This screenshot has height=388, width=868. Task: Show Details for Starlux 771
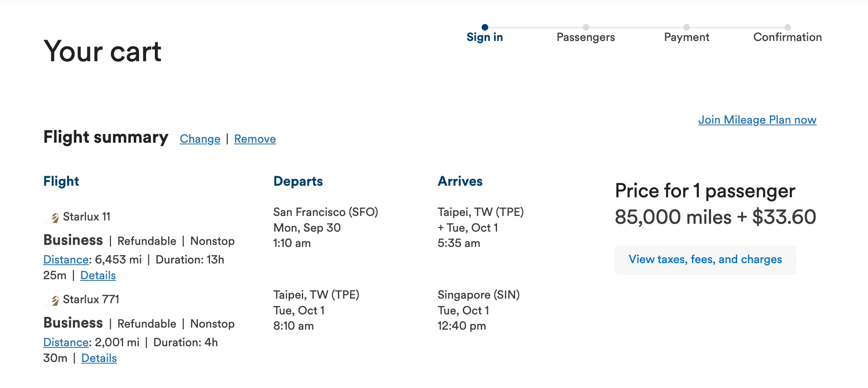coord(99,358)
